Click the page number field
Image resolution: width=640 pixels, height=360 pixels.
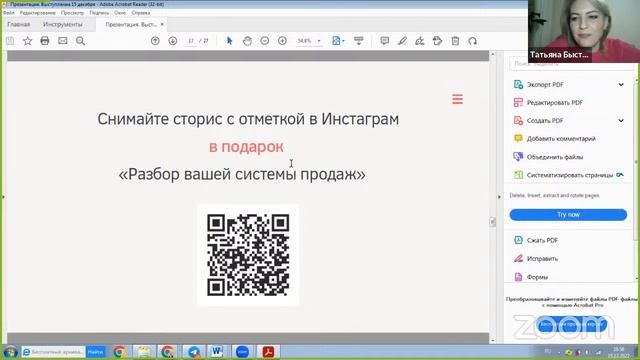tap(191, 41)
